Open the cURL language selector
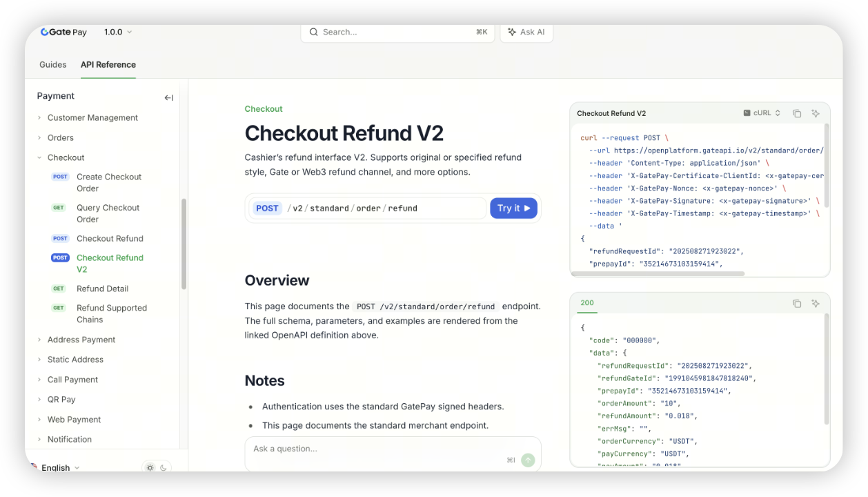 (x=762, y=113)
